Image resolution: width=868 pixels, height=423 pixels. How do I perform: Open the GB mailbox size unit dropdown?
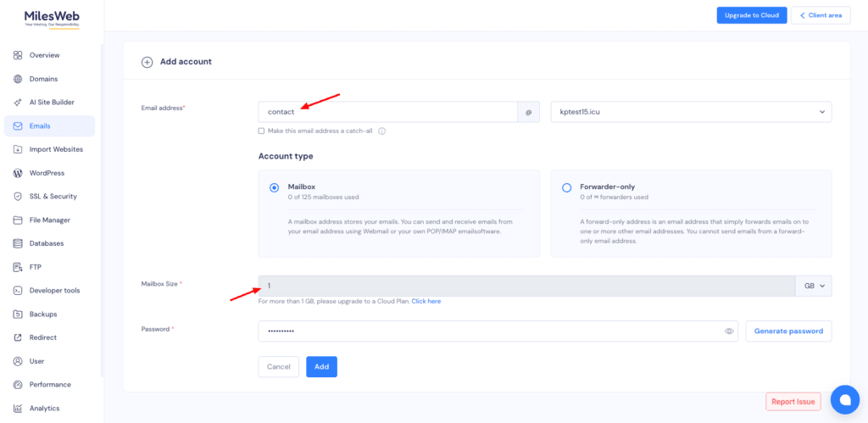tap(814, 286)
